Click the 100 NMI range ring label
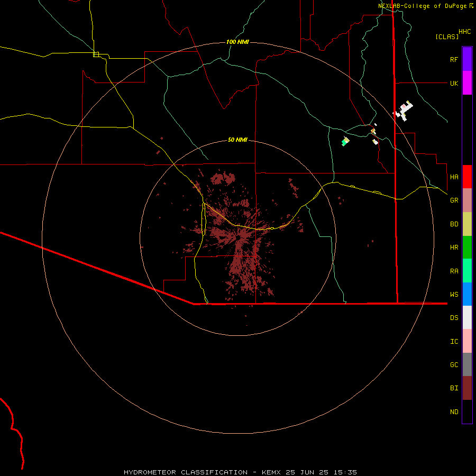The image size is (476, 476). pos(237,42)
